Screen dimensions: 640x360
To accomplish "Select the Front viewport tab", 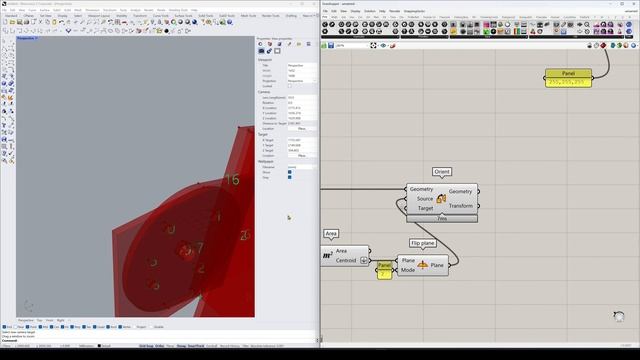I will point(49,320).
